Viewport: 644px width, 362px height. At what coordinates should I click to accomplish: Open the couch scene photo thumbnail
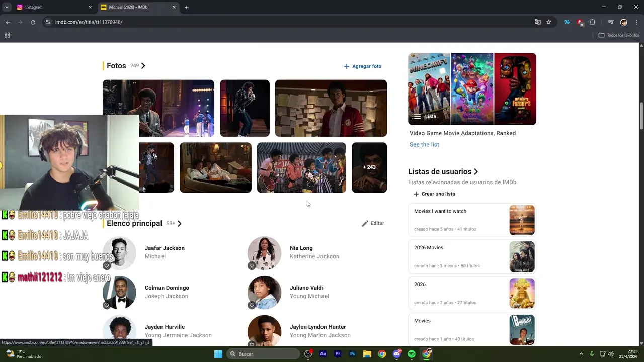point(215,167)
